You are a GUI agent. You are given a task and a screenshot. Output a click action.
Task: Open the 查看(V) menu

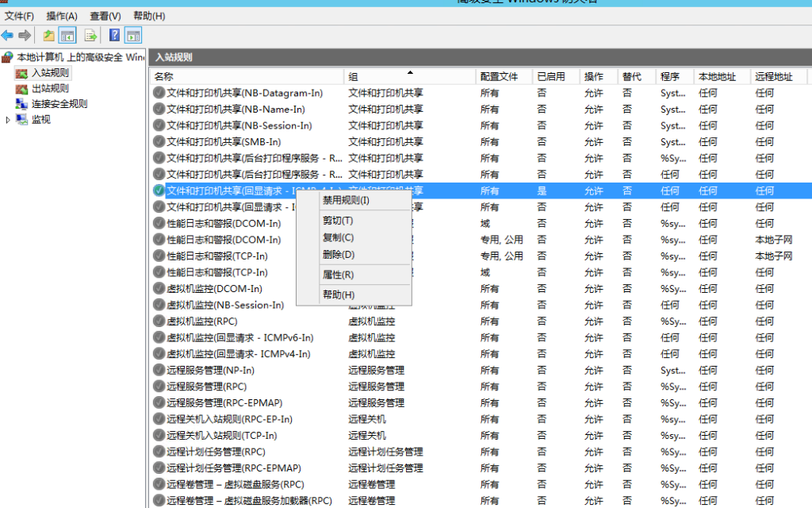[x=105, y=16]
